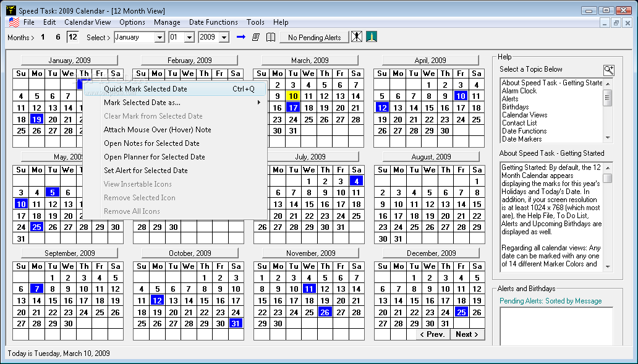
Task: Select blue marked October 31
Action: [236, 323]
